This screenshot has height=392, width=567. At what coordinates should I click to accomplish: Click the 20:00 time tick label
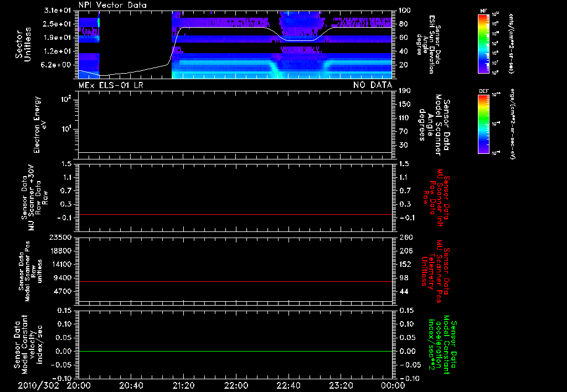(x=79, y=386)
